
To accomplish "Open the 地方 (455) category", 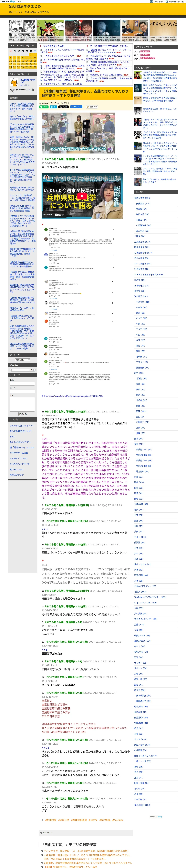I will click(139, 373).
